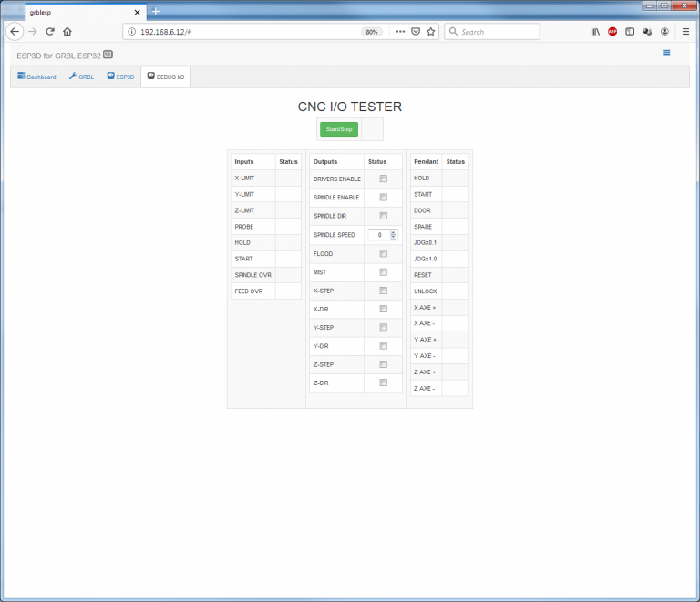This screenshot has height=602, width=700.
Task: Toggle the X-STEP checkbox
Action: [383, 291]
